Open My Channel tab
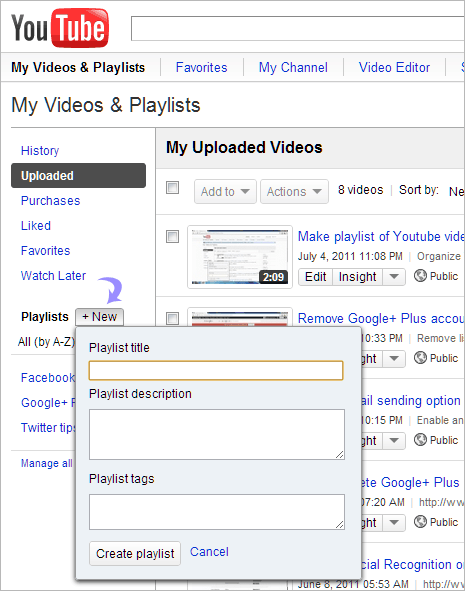Screen dimensions: 465x591 pos(293,67)
